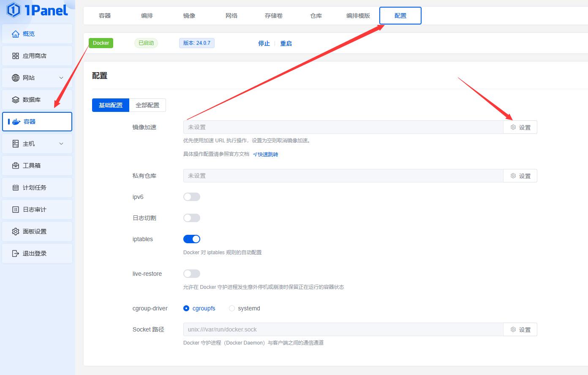Click the gear icon in 镜像加速 row

pos(513,127)
